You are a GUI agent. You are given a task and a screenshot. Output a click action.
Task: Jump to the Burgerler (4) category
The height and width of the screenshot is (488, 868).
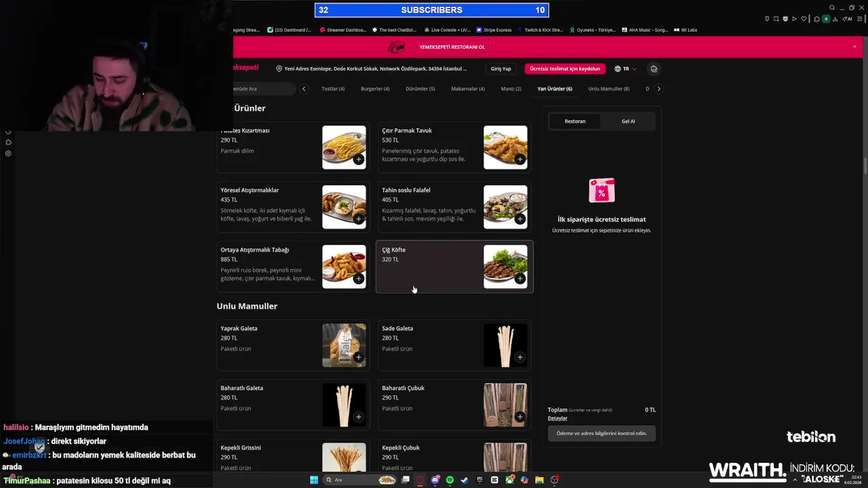pyautogui.click(x=375, y=89)
